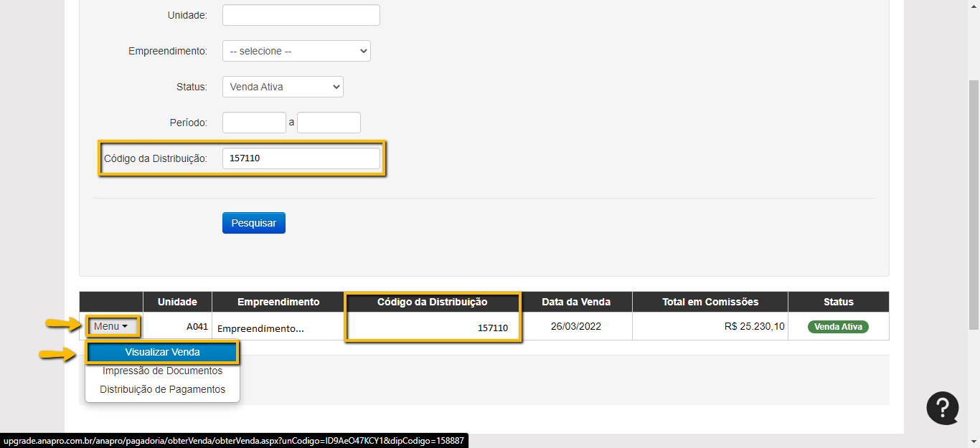Focus the Código da Distribuição input field

point(301,158)
